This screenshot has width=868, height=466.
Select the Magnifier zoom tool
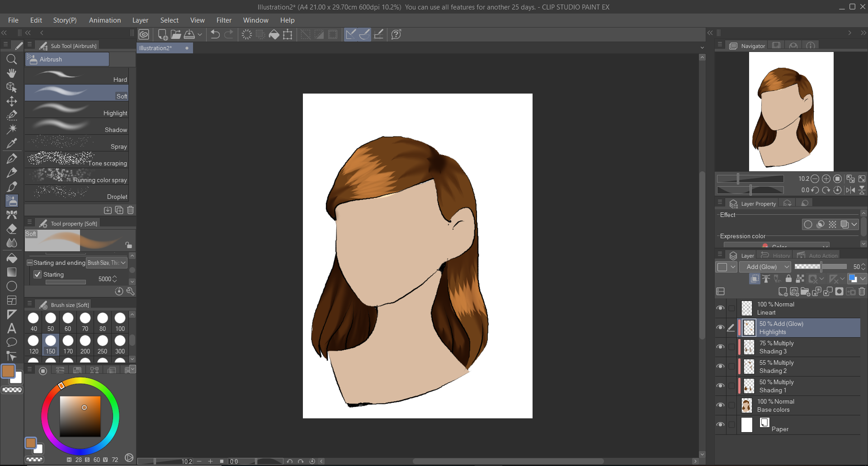(x=12, y=59)
